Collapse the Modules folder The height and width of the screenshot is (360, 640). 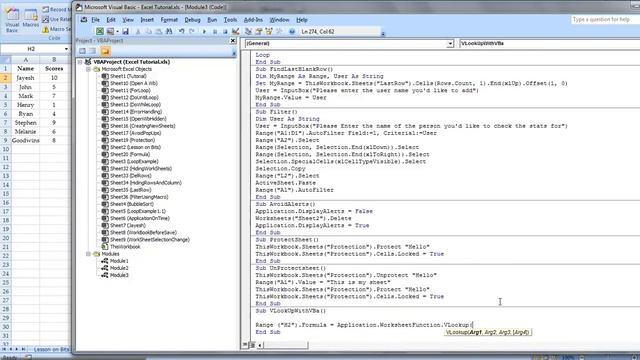(88, 254)
